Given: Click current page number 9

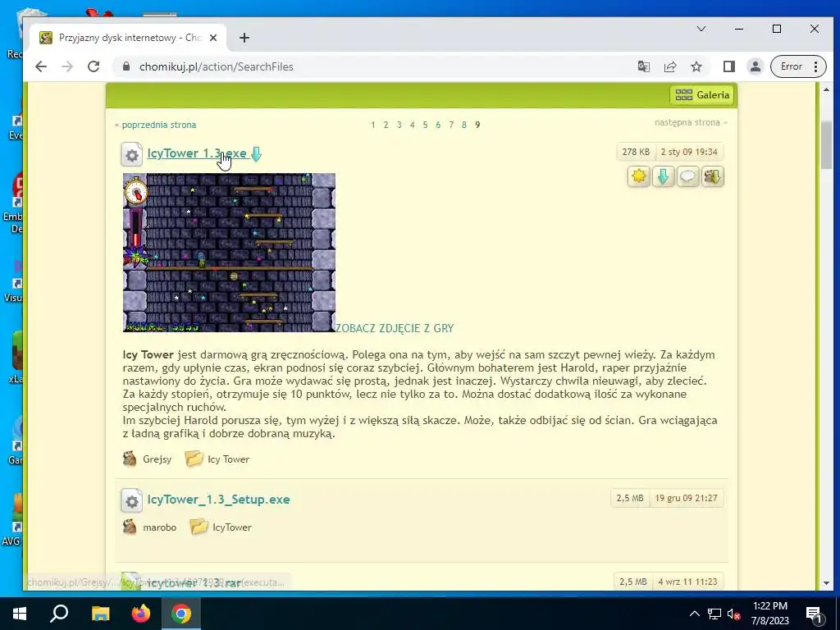Looking at the screenshot, I should [477, 125].
